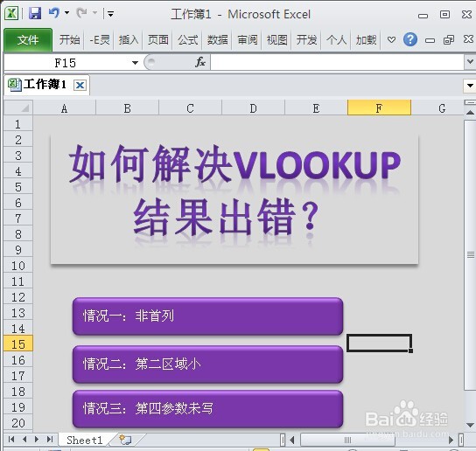The width and height of the screenshot is (476, 451).
Task: Click the 情况二：第二区域小 purple button
Action: tap(207, 364)
